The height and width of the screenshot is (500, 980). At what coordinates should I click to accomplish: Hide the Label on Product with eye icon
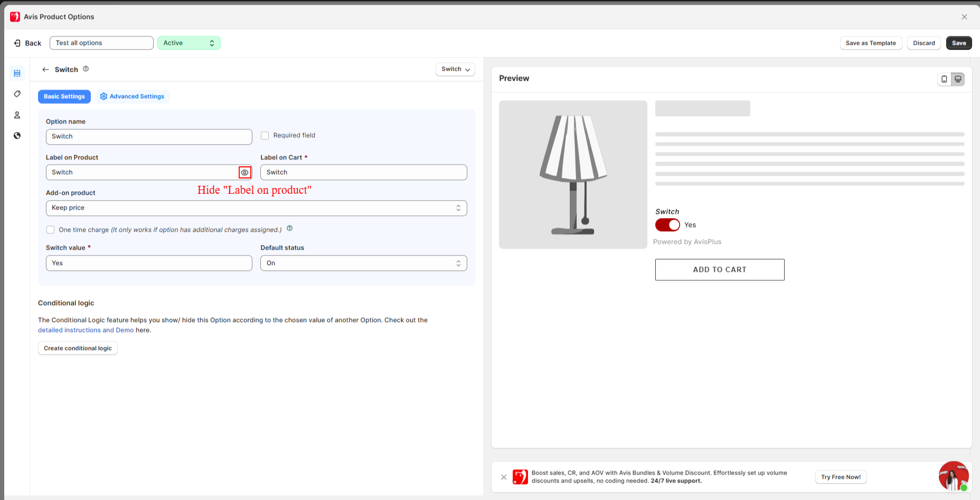click(244, 173)
